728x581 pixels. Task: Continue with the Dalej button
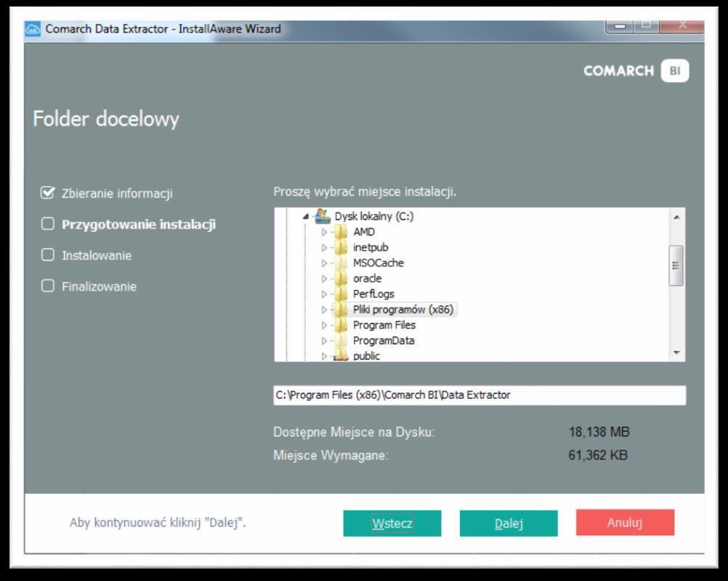(x=509, y=523)
